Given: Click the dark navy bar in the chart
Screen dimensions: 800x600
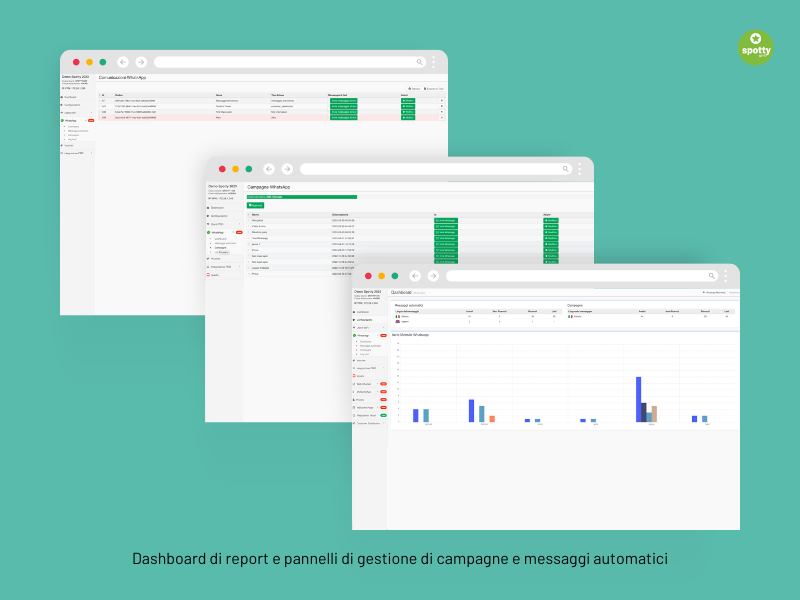Looking at the screenshot, I should click(x=644, y=412).
